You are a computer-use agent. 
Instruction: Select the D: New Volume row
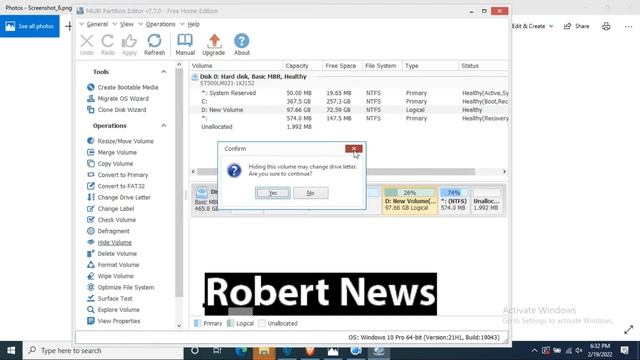click(350, 110)
